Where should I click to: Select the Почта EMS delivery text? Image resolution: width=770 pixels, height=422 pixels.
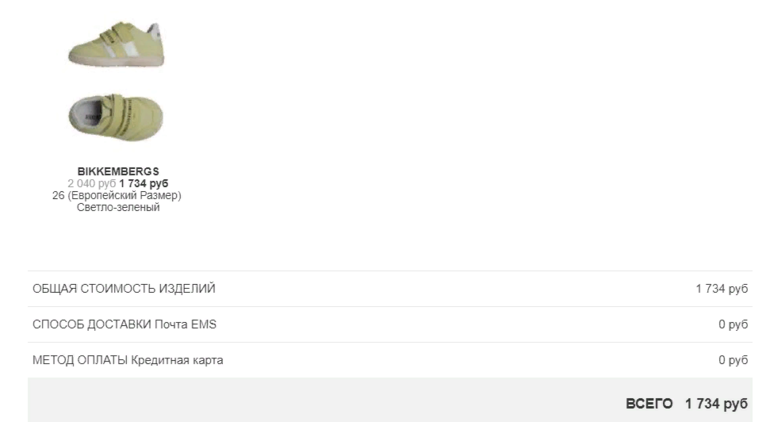185,325
